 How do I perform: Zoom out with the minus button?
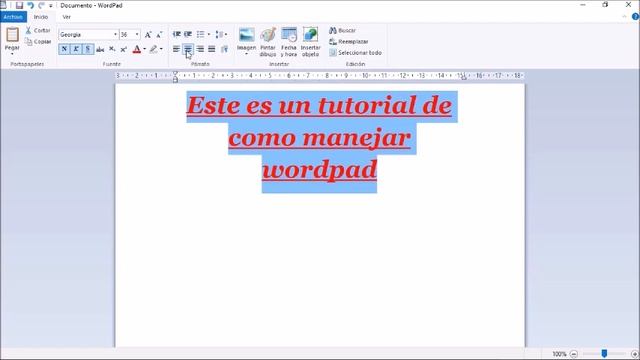(x=573, y=354)
